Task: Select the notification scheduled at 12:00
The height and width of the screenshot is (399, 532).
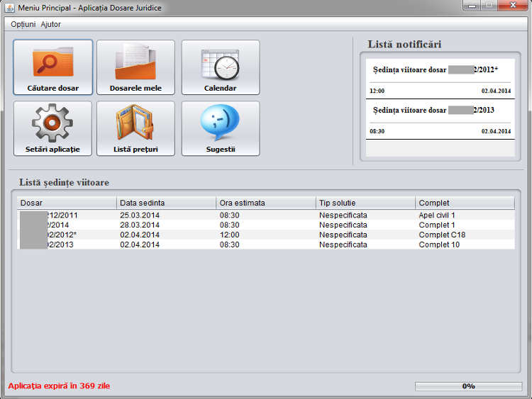Action: tap(440, 79)
